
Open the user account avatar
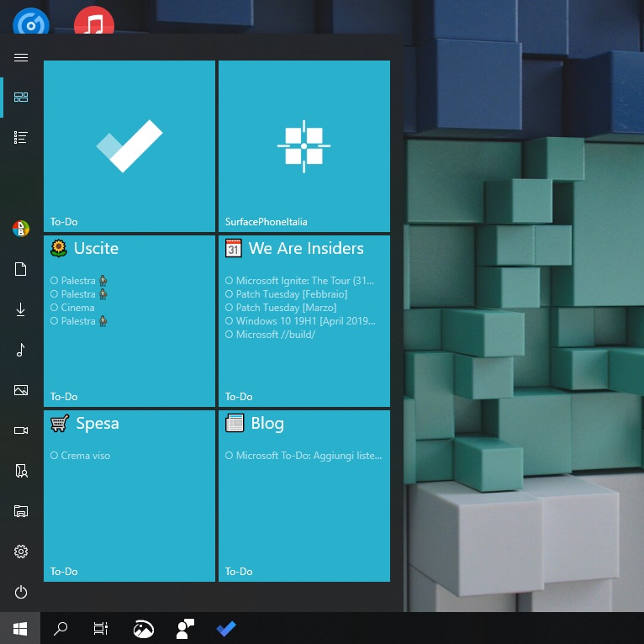[21, 229]
